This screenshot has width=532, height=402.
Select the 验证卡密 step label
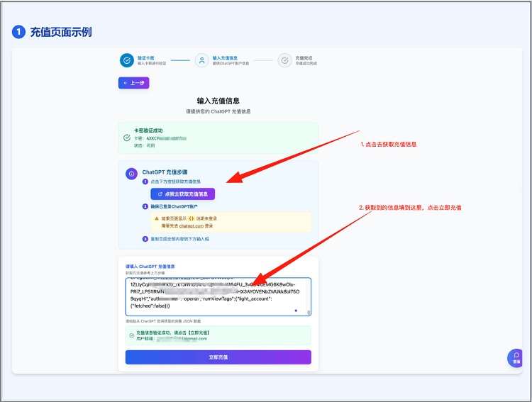tap(145, 57)
